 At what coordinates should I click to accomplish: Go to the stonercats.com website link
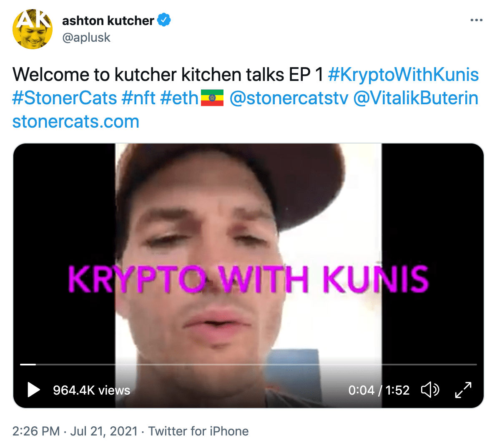click(76, 121)
